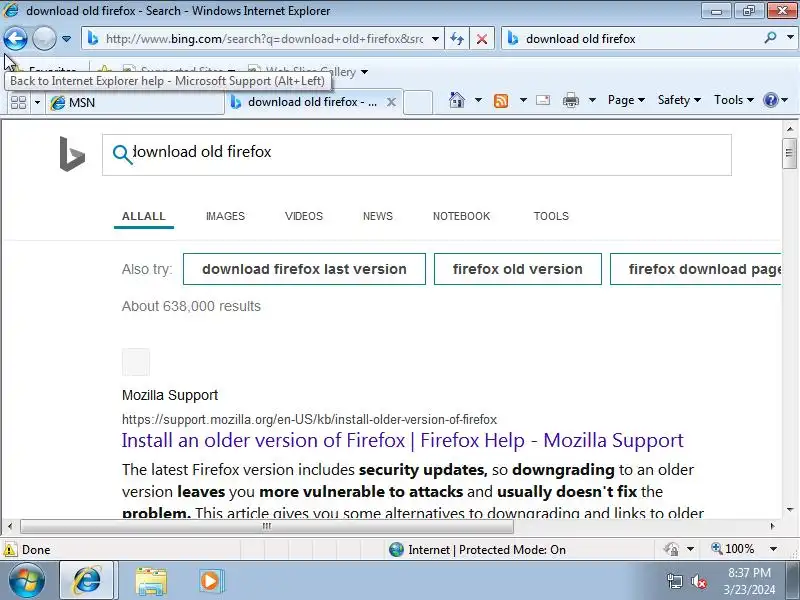Switch to NEWS results
Viewport: 800px width, 600px height.
click(x=378, y=216)
